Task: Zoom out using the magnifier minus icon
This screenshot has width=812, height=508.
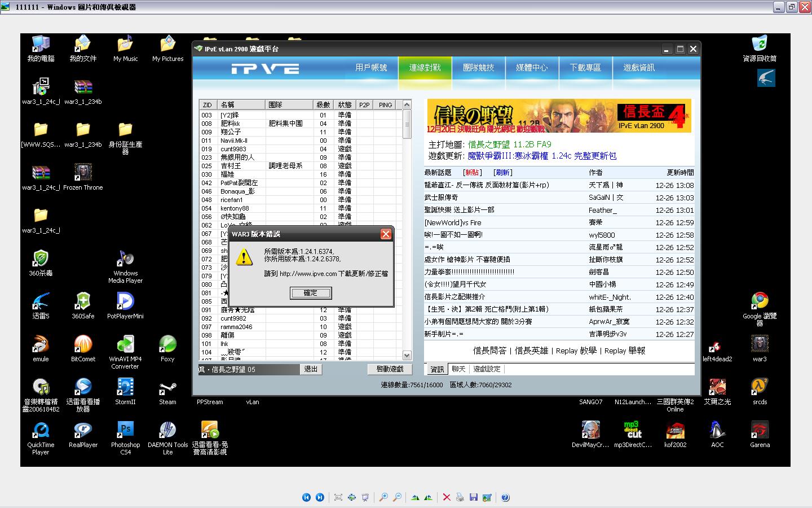Action: pyautogui.click(x=397, y=497)
